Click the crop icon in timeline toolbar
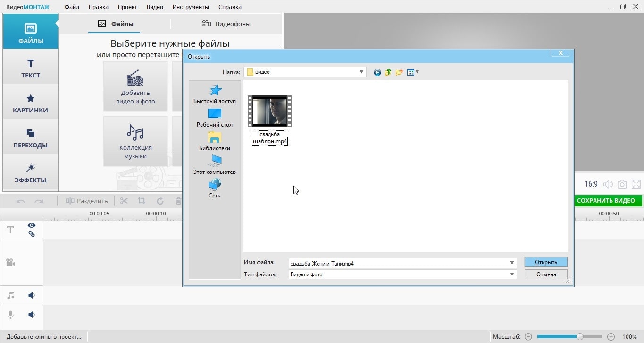Viewport: 644px width, 343px height. [142, 201]
